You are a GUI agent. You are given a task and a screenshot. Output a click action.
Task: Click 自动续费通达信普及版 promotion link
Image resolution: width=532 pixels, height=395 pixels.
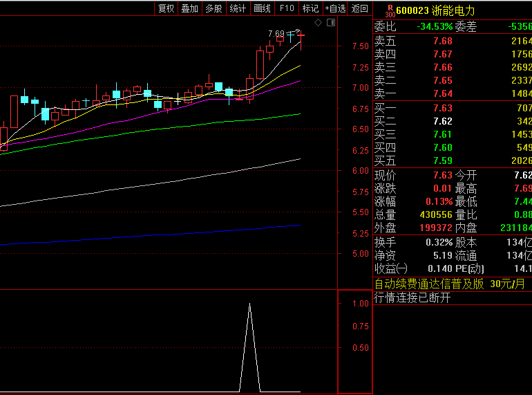click(450, 284)
